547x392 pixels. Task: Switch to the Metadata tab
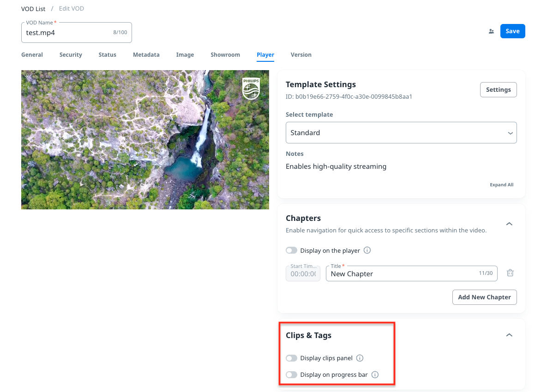click(146, 55)
